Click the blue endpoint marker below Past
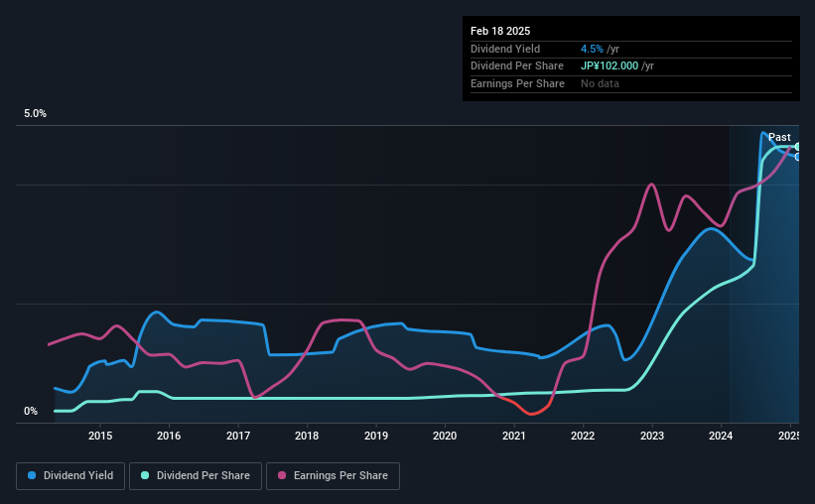Image resolution: width=815 pixels, height=504 pixels. click(x=797, y=157)
